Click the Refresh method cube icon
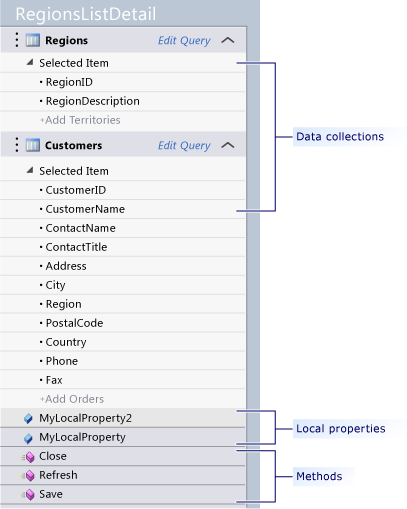 coord(29,476)
